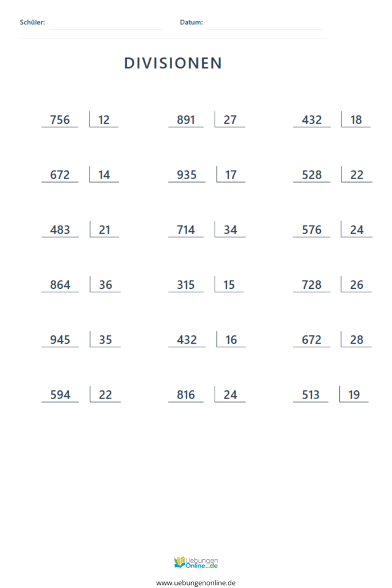Click the divisor 26 beside 728
This screenshot has width=392, height=588.
coord(356,285)
